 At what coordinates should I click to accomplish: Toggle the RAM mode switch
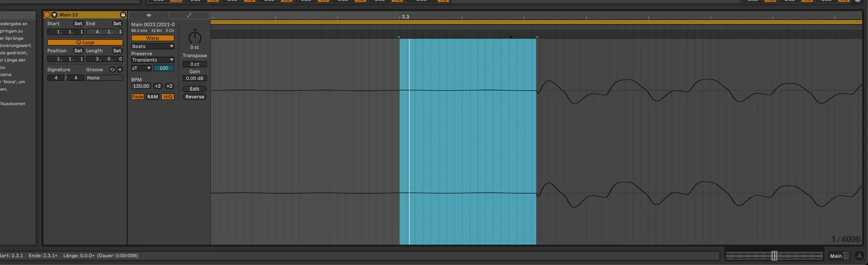click(153, 96)
